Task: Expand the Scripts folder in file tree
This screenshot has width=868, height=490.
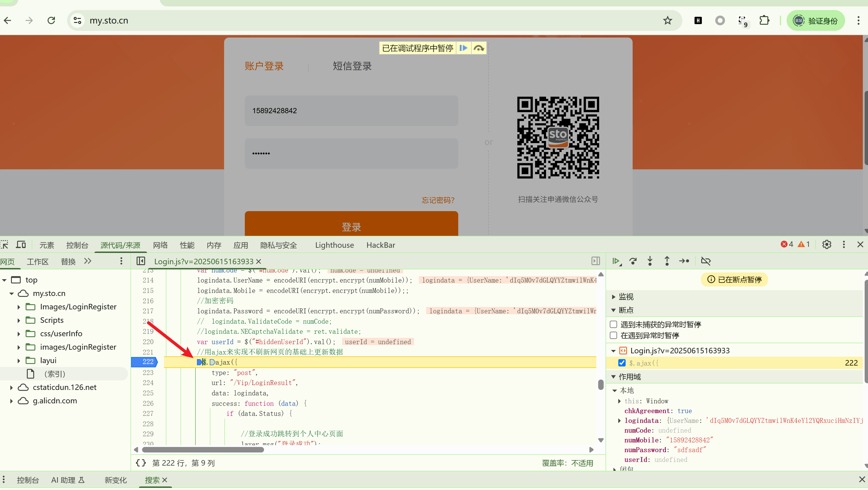Action: coord(19,320)
